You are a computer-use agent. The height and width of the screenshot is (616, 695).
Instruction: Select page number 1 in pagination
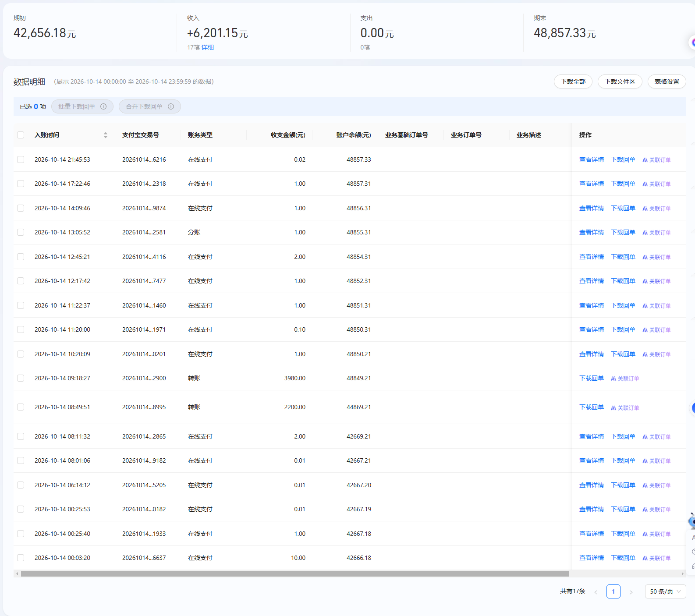pos(613,591)
